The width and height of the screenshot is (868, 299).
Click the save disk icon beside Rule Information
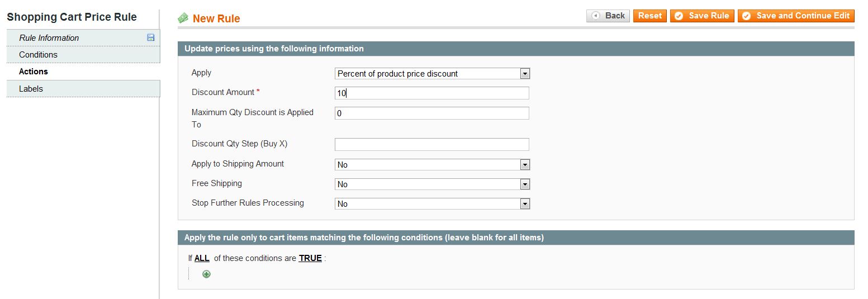[150, 37]
